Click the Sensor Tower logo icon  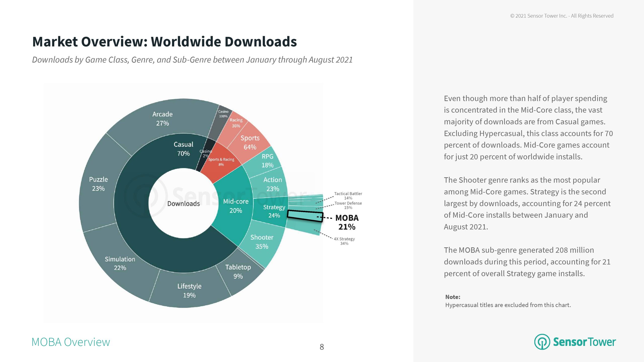click(x=542, y=342)
